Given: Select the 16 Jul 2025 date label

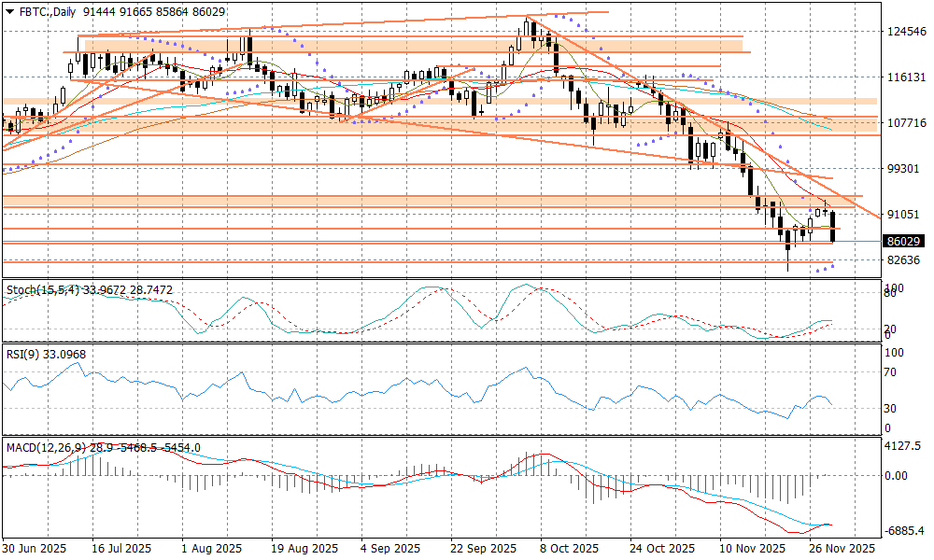Looking at the screenshot, I should [120, 548].
